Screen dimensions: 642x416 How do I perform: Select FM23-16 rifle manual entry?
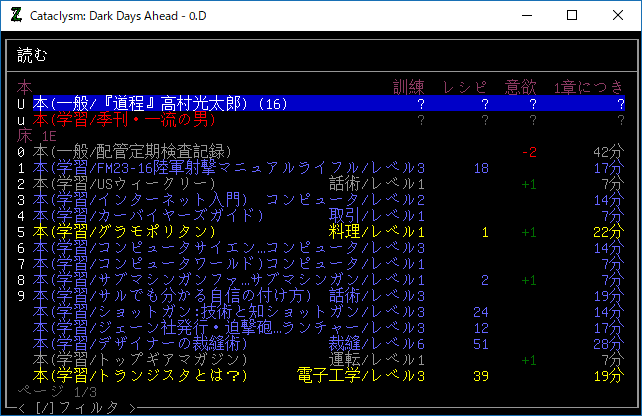tap(200, 167)
